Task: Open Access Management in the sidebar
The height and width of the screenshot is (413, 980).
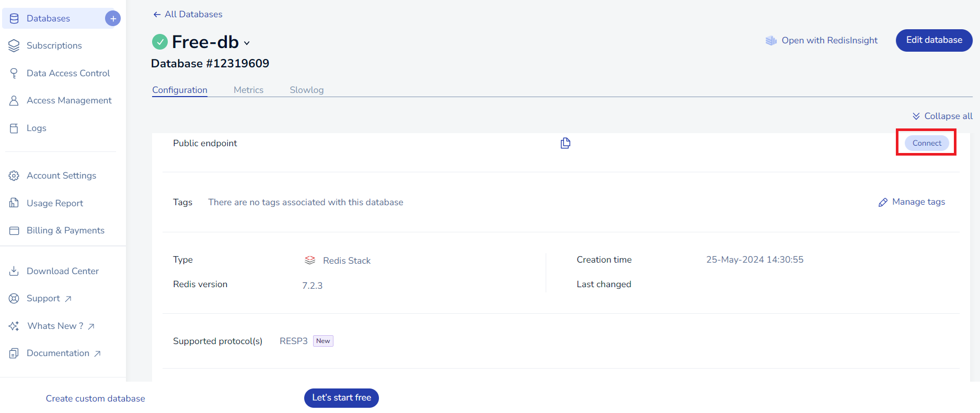Action: click(x=69, y=100)
